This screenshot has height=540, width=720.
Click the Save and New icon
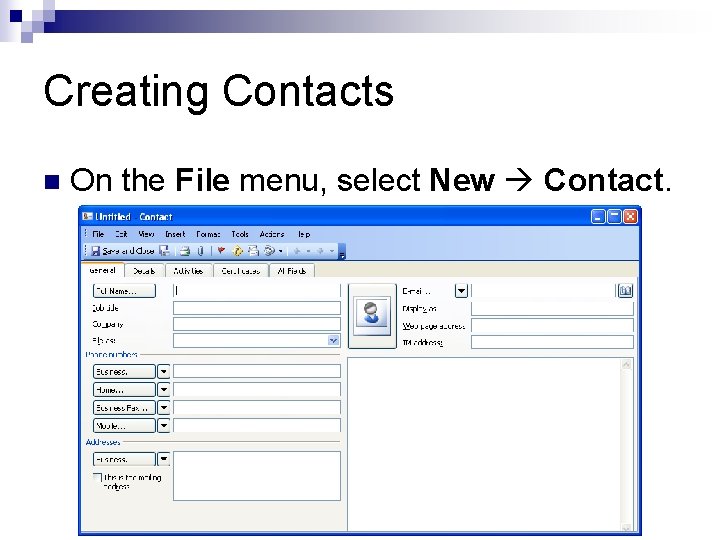(164, 251)
